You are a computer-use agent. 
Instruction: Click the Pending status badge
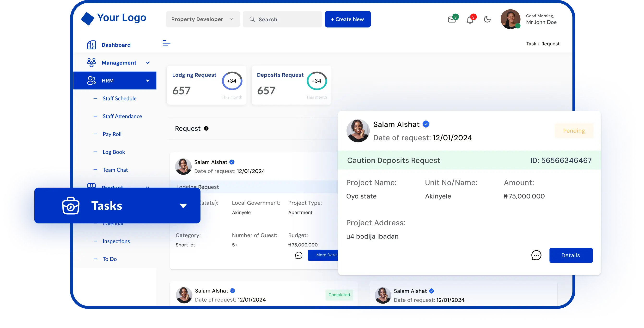coord(574,131)
